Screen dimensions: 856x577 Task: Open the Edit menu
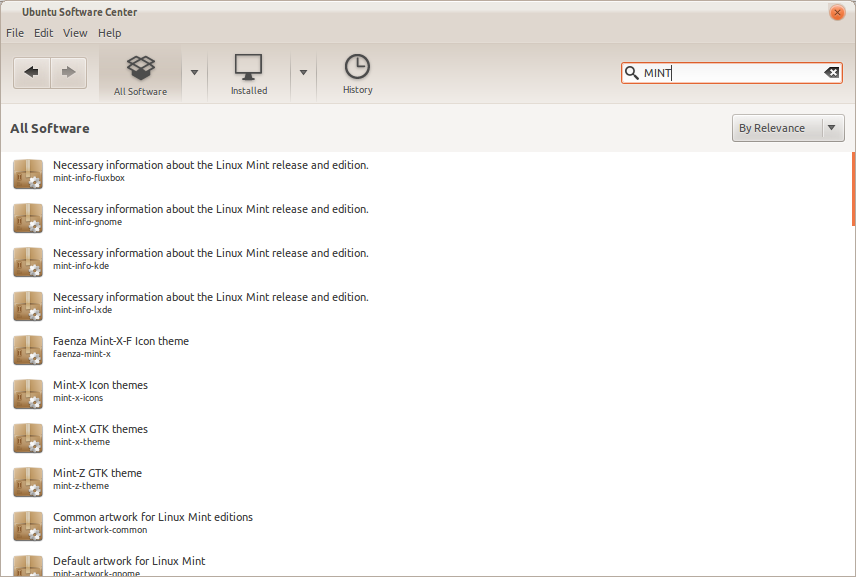pyautogui.click(x=44, y=33)
